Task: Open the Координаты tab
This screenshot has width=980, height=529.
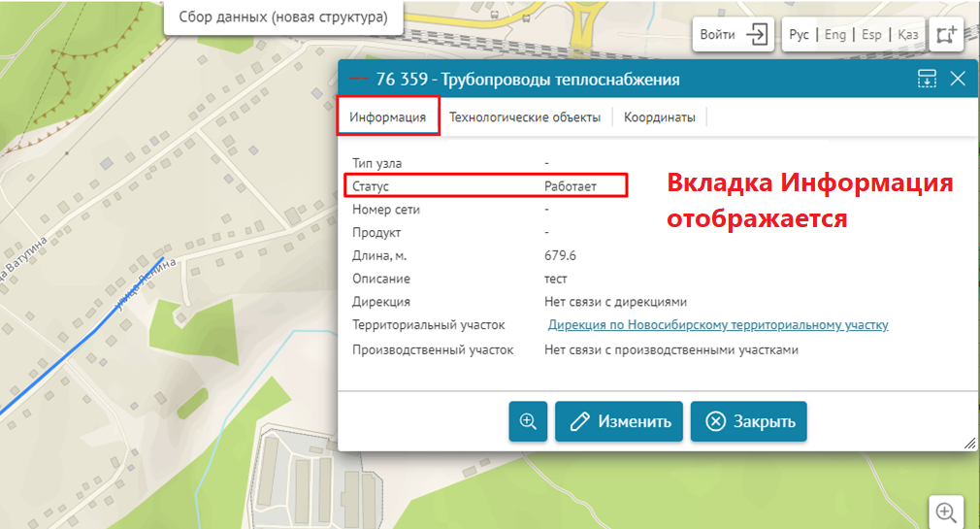Action: [660, 117]
